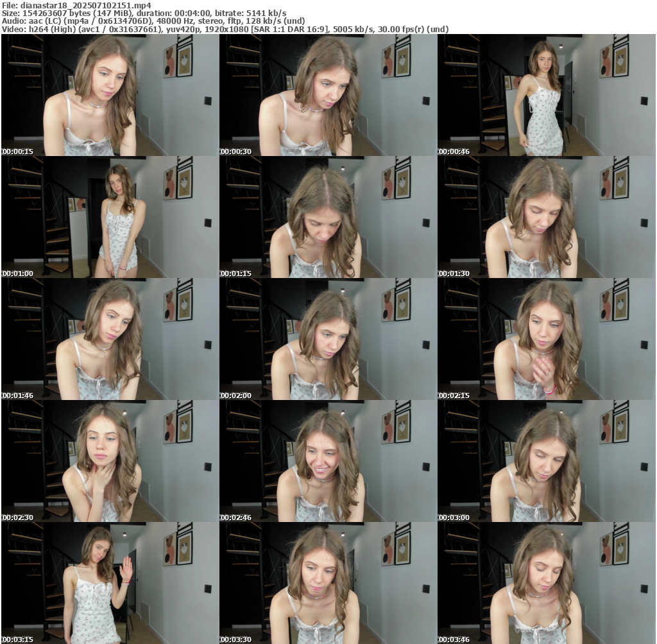
Task: Select the thumbnail stamped 00:01:46
Action: [110, 339]
